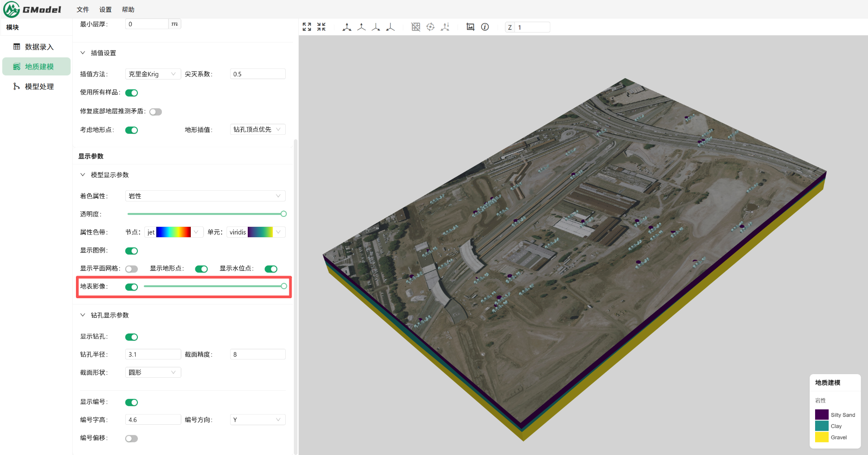Viewport: 868px width, 455px height.
Task: Click the save screenshot image icon
Action: coord(470,27)
